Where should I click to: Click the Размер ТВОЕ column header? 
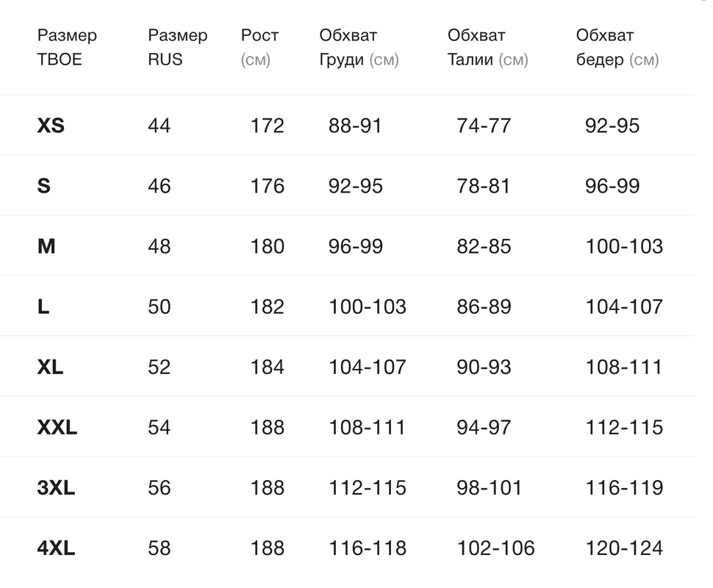[67, 47]
